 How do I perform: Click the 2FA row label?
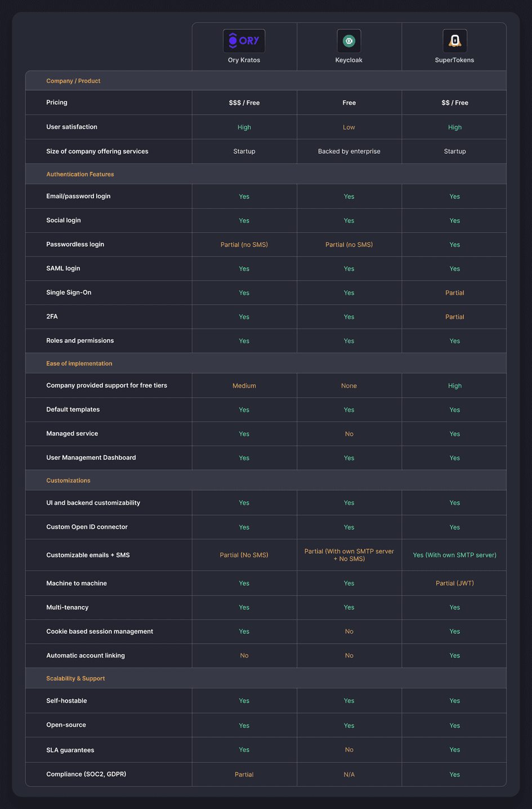click(51, 317)
